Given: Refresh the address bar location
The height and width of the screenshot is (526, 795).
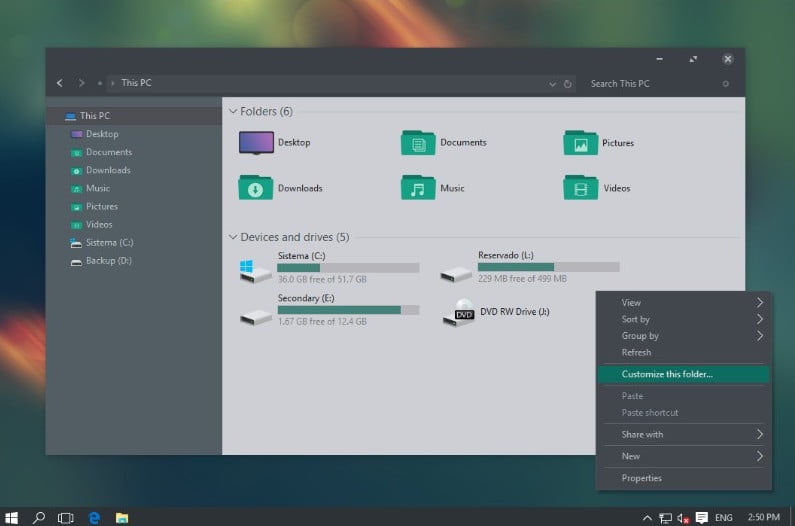Looking at the screenshot, I should (568, 84).
